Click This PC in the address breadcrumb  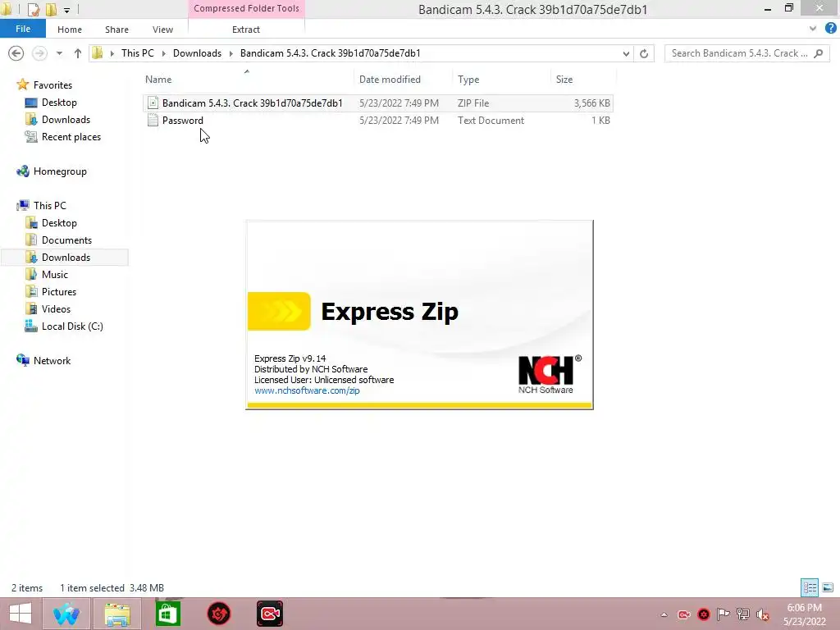(137, 53)
